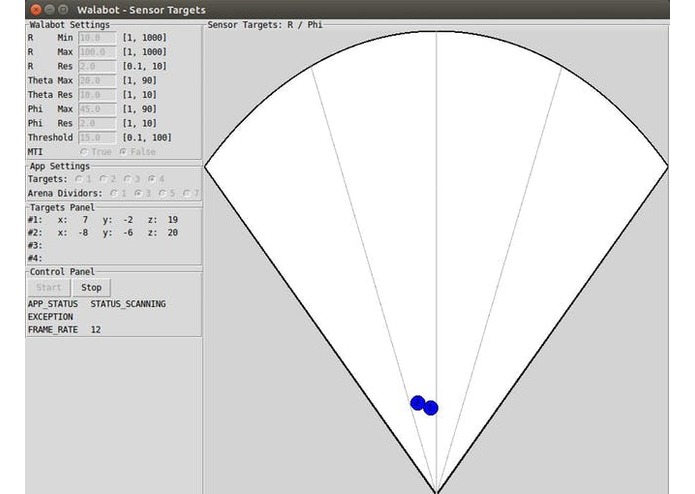Click target #2 z value 20

point(173,233)
